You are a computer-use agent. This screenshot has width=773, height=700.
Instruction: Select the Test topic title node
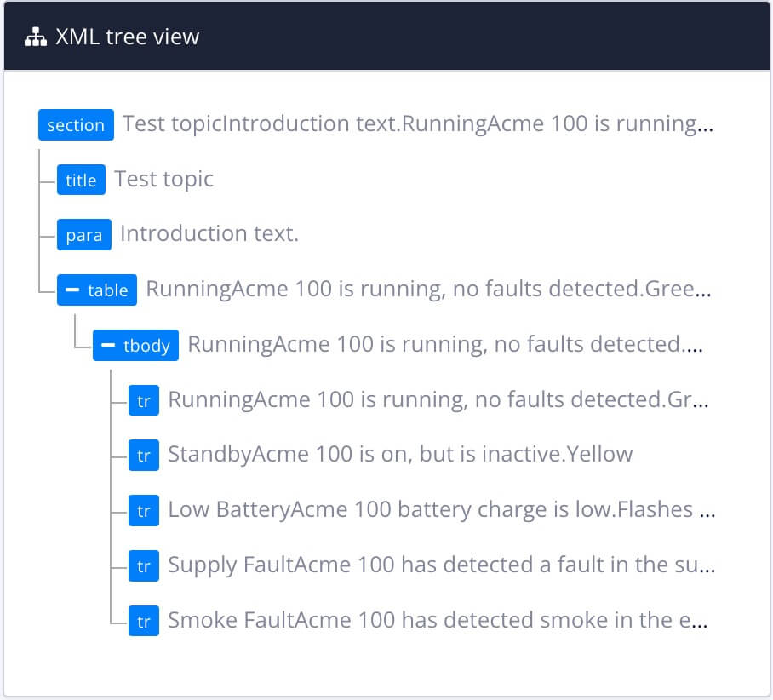pyautogui.click(x=163, y=179)
